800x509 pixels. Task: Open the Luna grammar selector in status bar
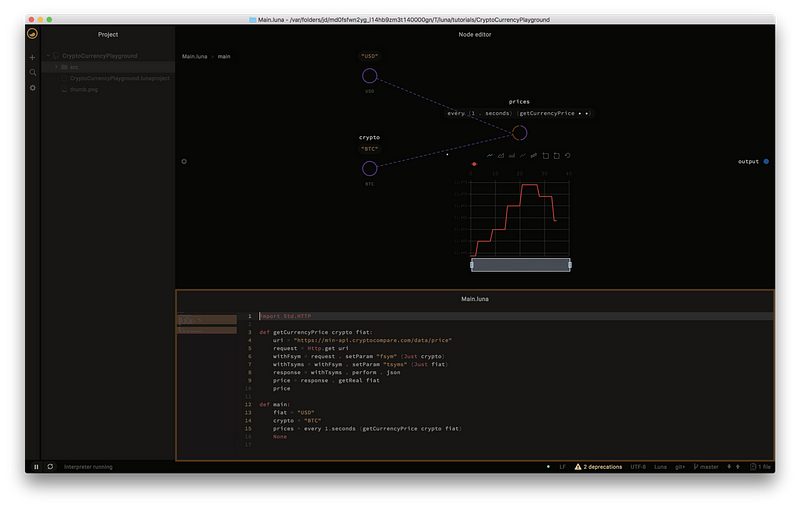click(660, 466)
